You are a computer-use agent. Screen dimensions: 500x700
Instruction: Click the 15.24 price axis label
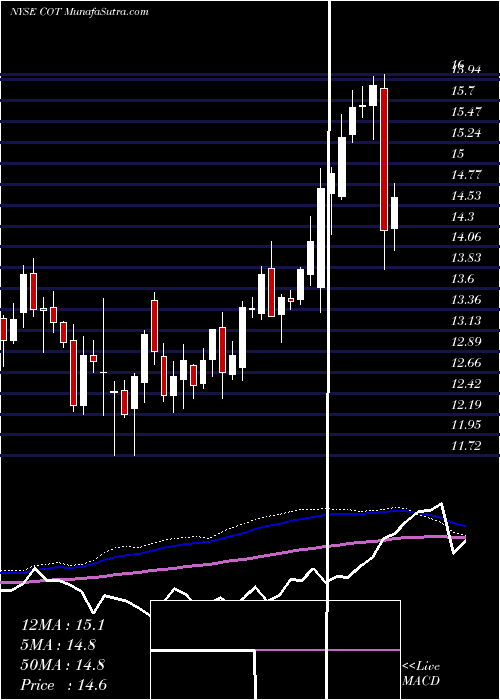467,133
